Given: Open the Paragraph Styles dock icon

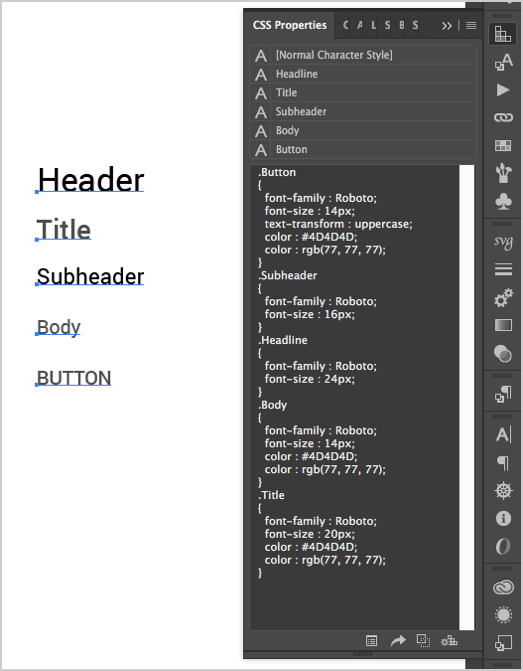Looking at the screenshot, I should pyautogui.click(x=503, y=394).
